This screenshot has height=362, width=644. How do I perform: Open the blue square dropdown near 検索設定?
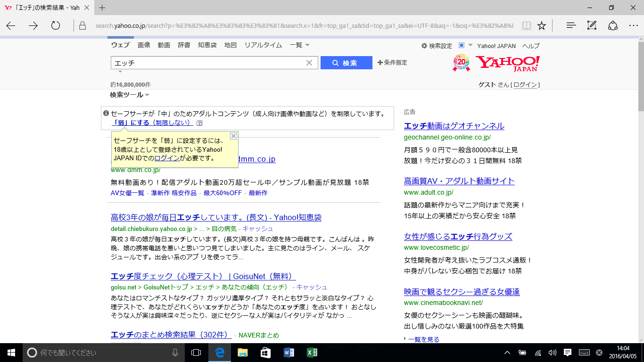pos(465,45)
